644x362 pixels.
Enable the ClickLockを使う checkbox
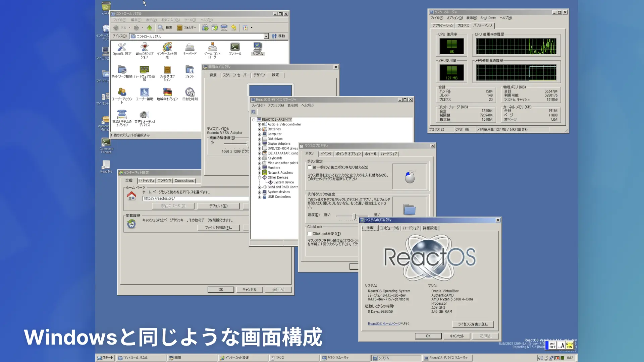310,234
